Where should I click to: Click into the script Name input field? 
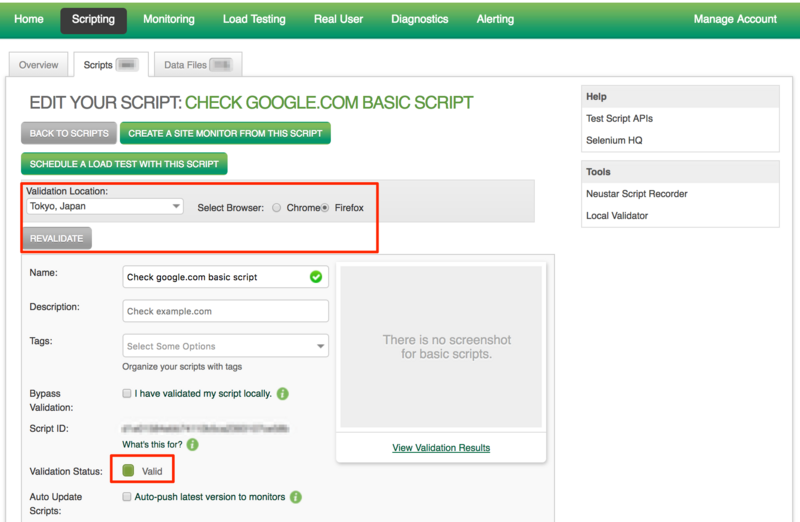tap(226, 277)
